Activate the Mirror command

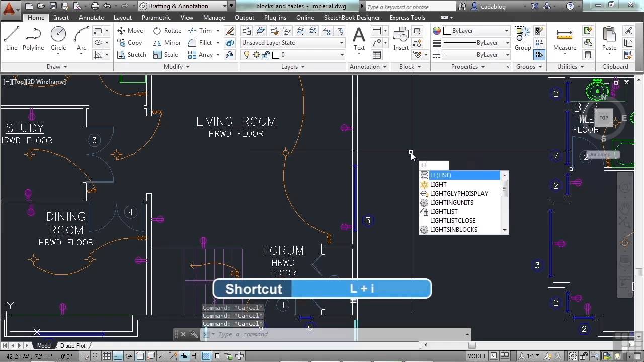coord(167,43)
